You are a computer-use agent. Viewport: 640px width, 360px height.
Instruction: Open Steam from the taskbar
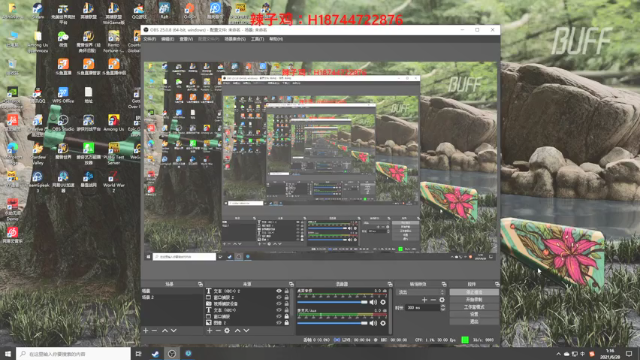click(155, 354)
